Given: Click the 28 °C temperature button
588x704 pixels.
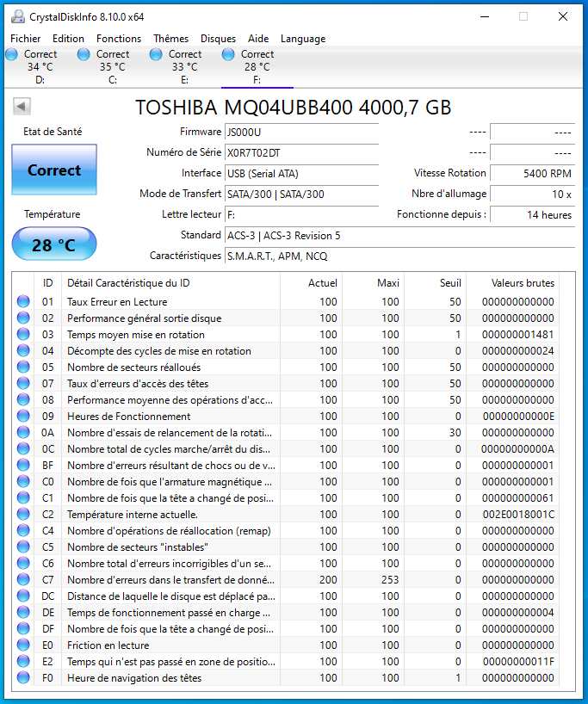Looking at the screenshot, I should (54, 244).
